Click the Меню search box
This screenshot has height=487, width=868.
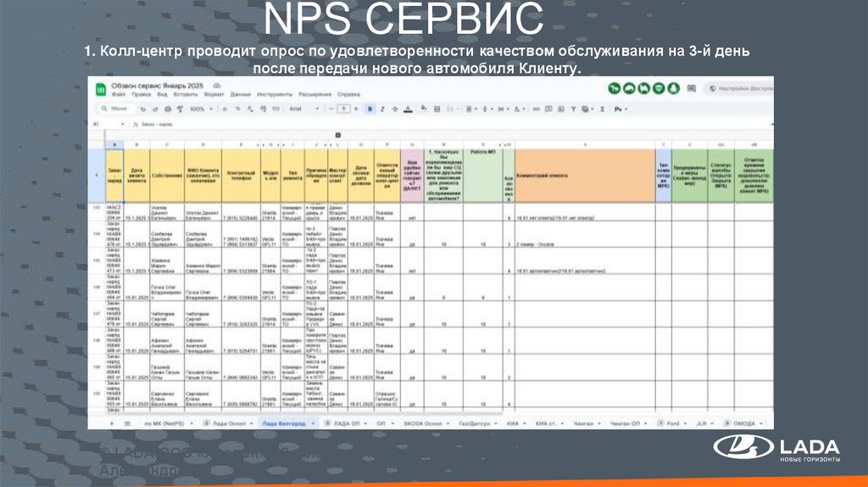click(x=115, y=109)
